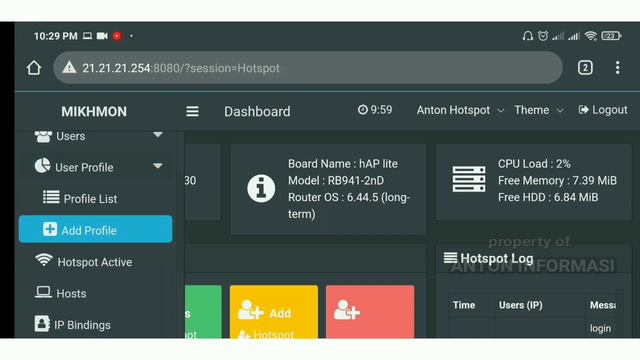This screenshot has width=640, height=360.
Task: Open the Hosts page
Action: coord(96,293)
